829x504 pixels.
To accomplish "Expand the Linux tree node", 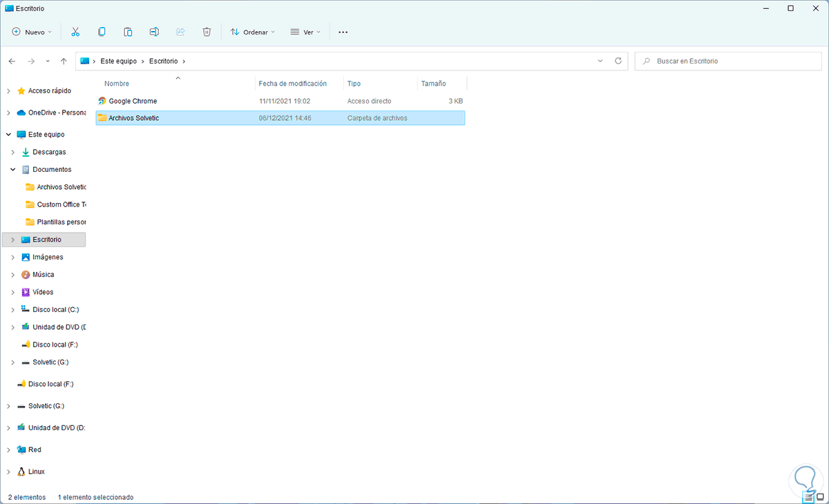I will (8, 472).
